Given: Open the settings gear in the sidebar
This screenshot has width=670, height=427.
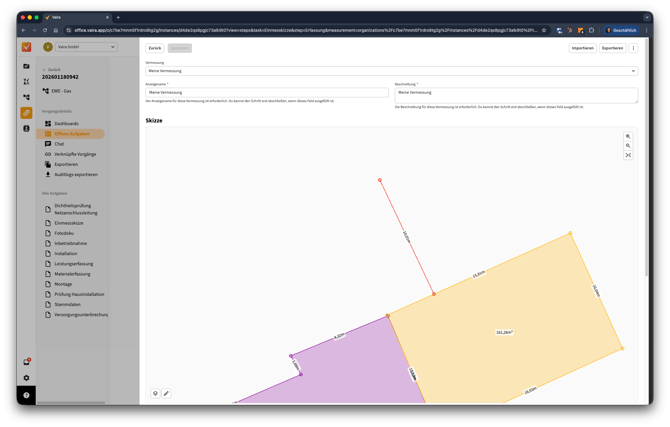Looking at the screenshot, I should [x=27, y=378].
